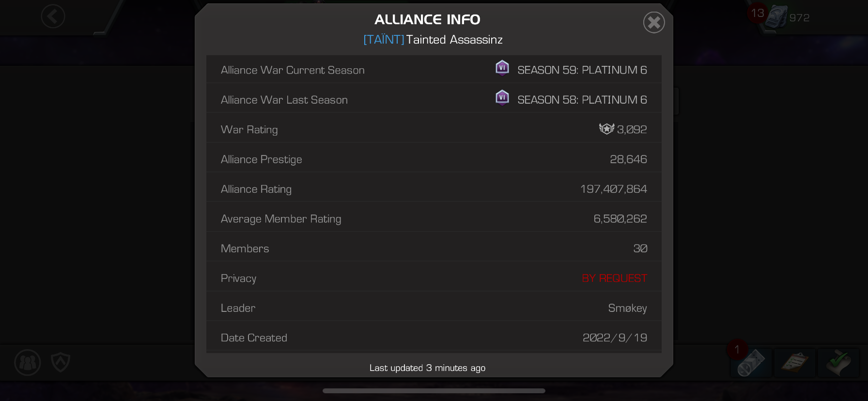Tap the home indicator bar

pyautogui.click(x=434, y=391)
